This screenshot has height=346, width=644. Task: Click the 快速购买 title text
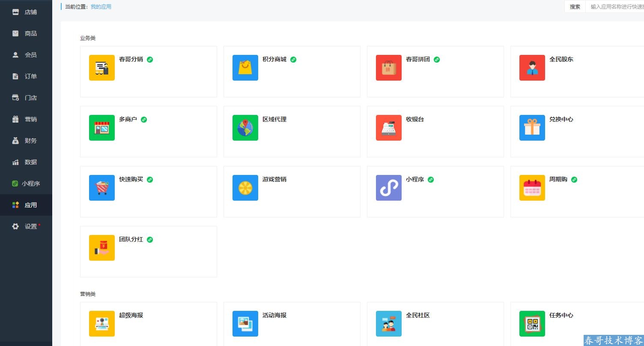(x=131, y=179)
